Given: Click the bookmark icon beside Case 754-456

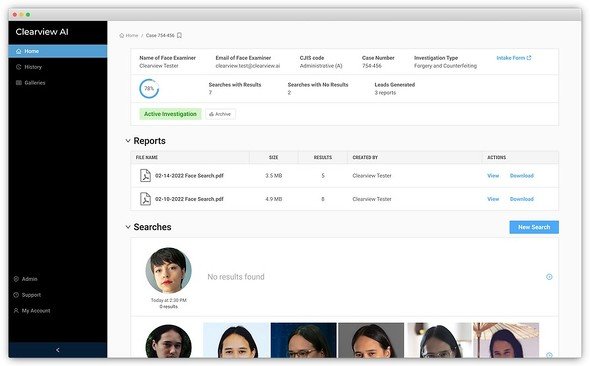Looking at the screenshot, I should click(x=179, y=35).
